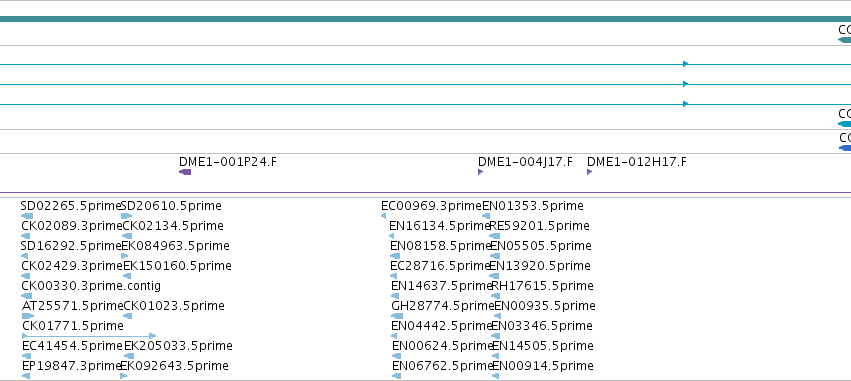Click the EN01353.5prime label

(533, 206)
